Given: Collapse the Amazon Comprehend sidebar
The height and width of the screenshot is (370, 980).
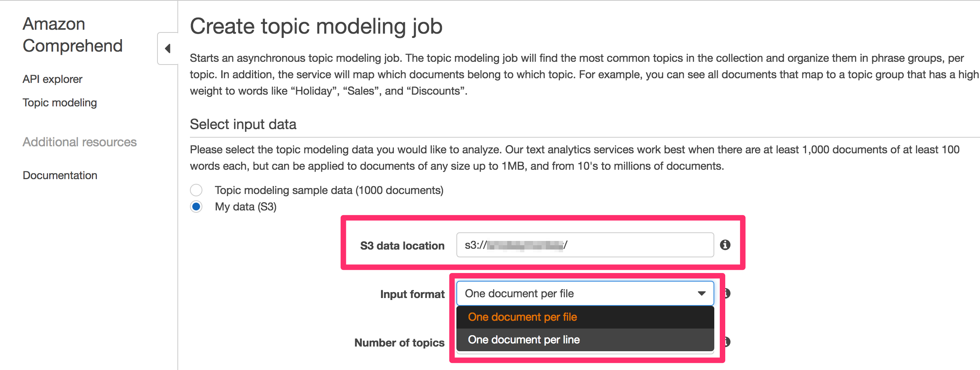Looking at the screenshot, I should click(x=167, y=48).
